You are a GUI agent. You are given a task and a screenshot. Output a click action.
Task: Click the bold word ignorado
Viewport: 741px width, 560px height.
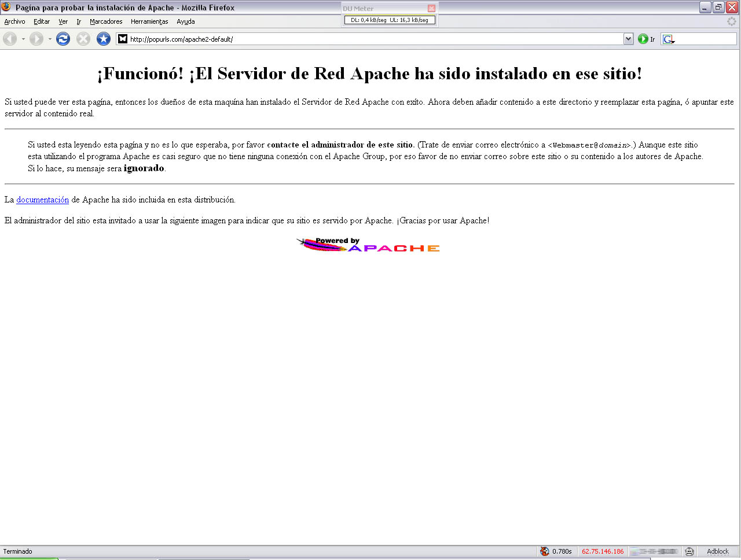point(144,168)
